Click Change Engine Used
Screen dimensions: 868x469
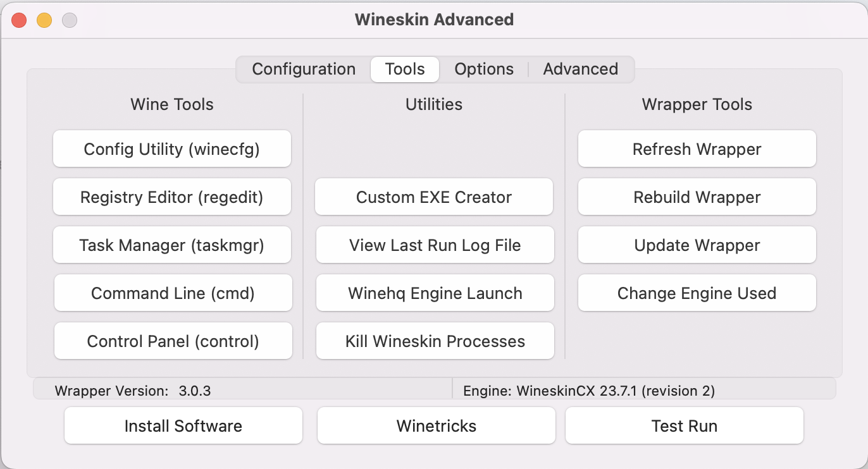click(x=697, y=293)
